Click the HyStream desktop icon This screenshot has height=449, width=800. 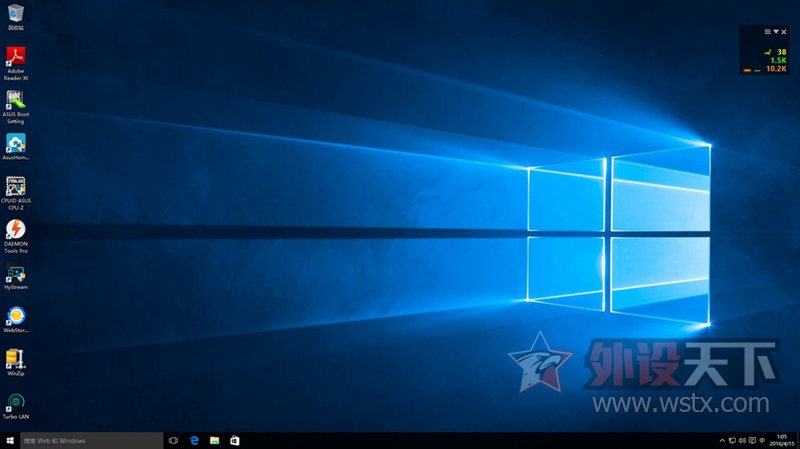tap(16, 276)
